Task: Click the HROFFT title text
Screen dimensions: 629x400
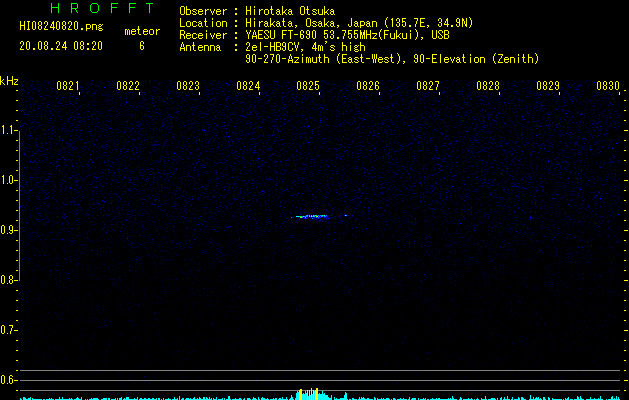Action: click(x=102, y=8)
